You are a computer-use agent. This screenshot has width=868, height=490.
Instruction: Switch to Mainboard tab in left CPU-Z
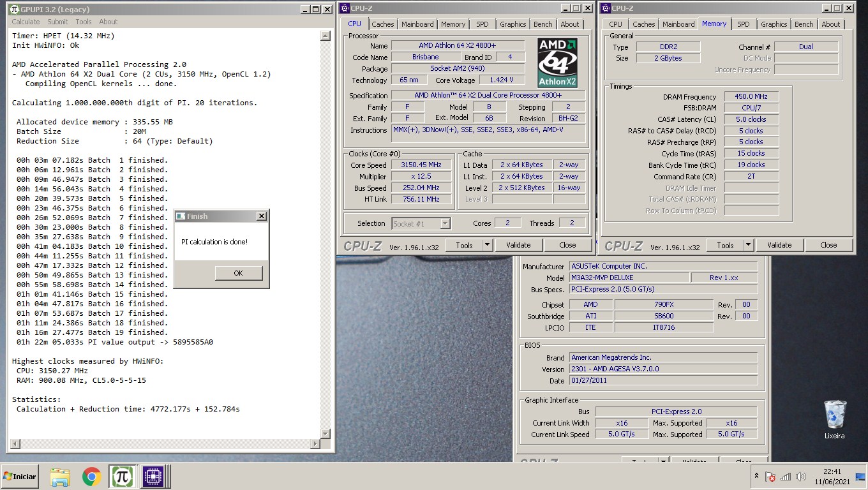pyautogui.click(x=417, y=24)
